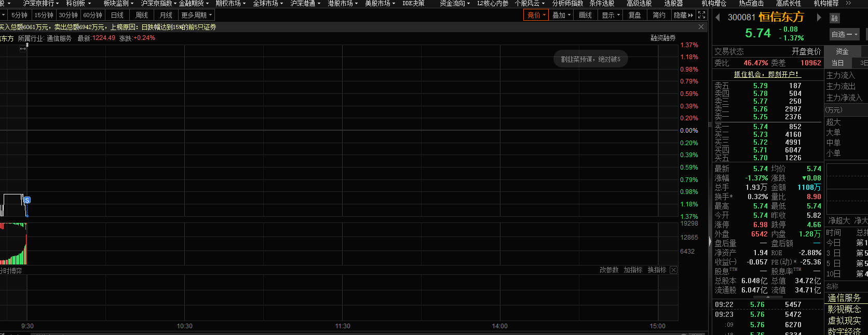Open the 资金流向 menu
The image size is (868, 335).
(x=455, y=3)
